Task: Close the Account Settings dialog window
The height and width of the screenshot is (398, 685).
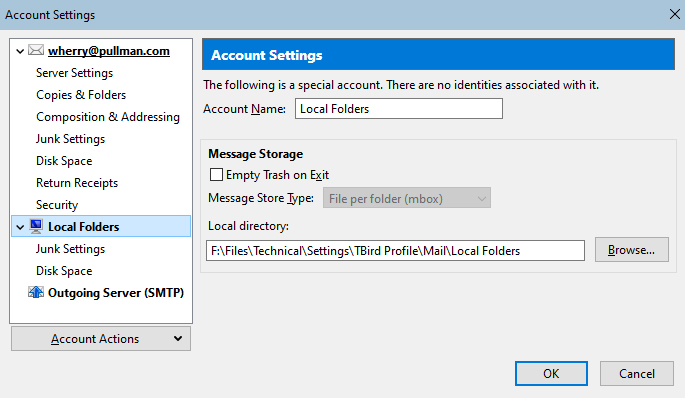Action: pyautogui.click(x=675, y=14)
